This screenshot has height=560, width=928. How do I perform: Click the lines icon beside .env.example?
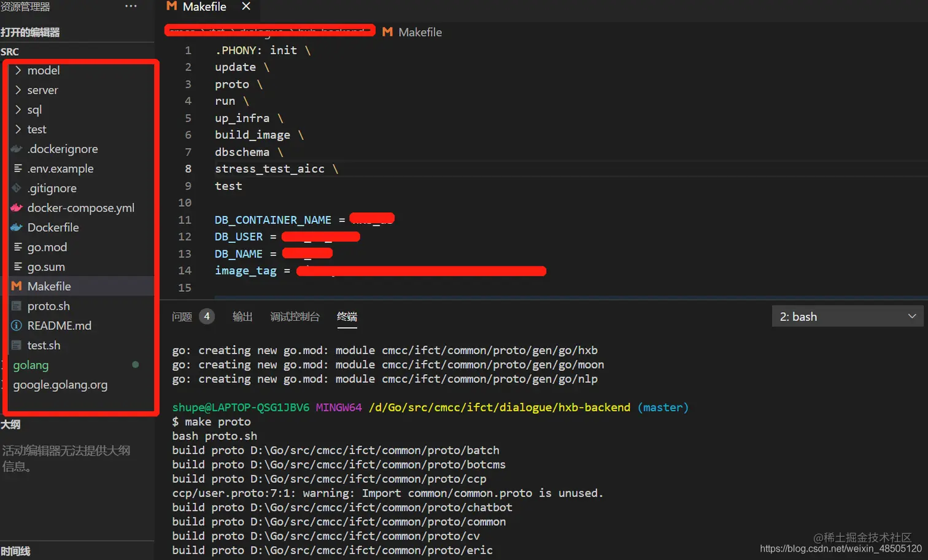(x=18, y=169)
